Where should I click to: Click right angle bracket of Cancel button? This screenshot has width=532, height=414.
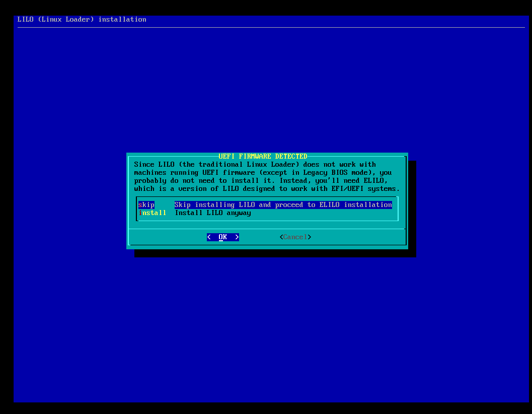(x=310, y=237)
